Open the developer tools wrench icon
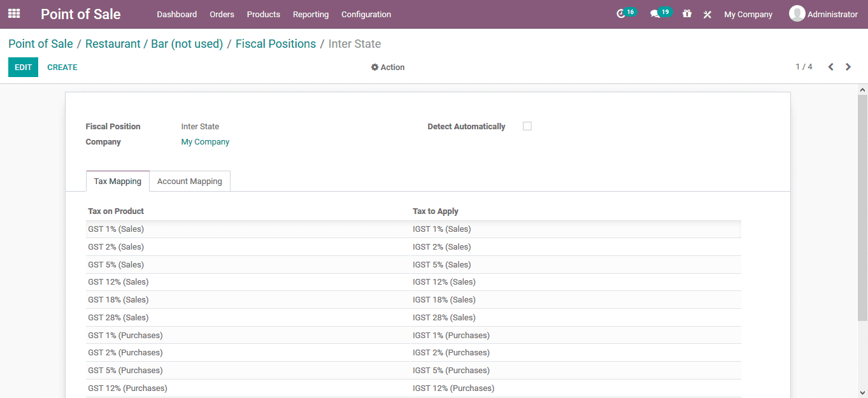 (707, 13)
